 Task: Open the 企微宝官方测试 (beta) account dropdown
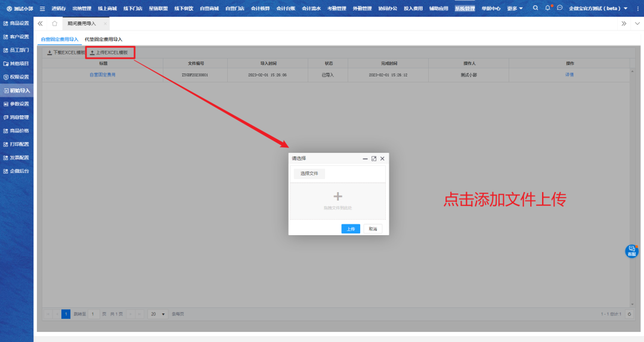pyautogui.click(x=598, y=8)
